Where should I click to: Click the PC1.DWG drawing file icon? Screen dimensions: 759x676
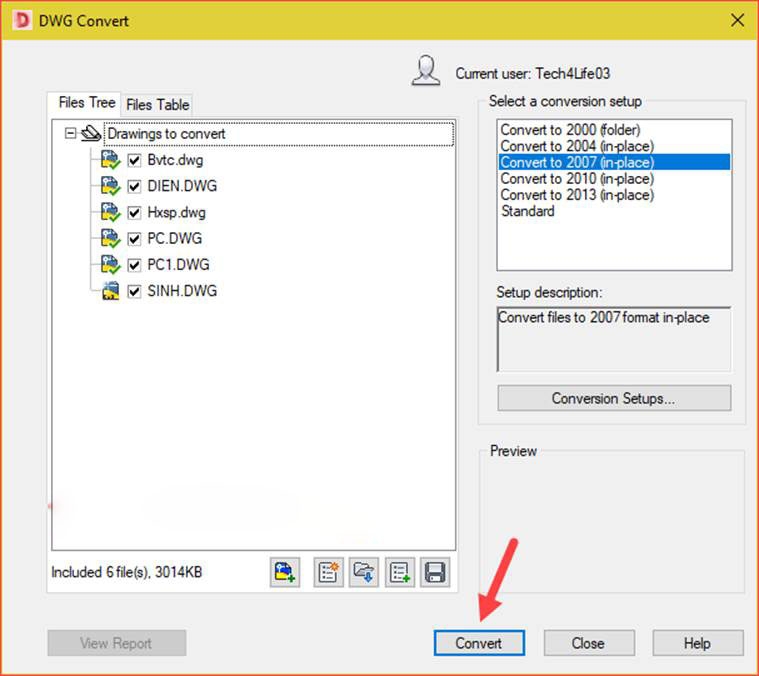(x=110, y=264)
